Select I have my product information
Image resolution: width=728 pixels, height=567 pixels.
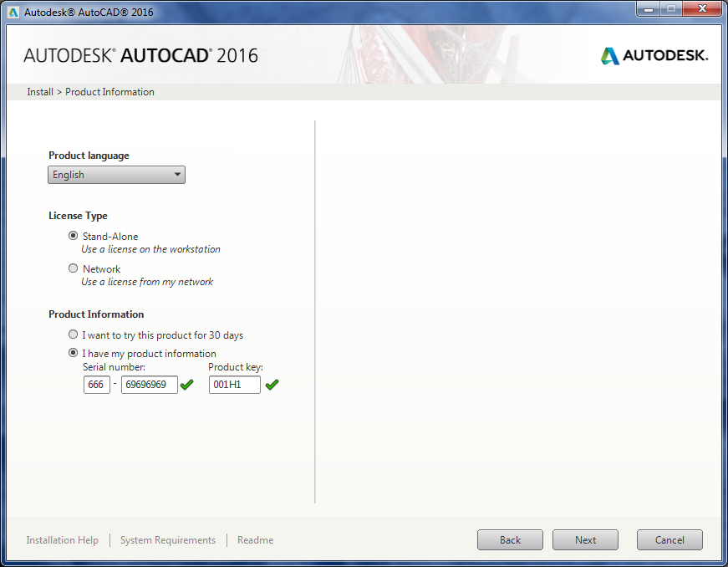[73, 353]
